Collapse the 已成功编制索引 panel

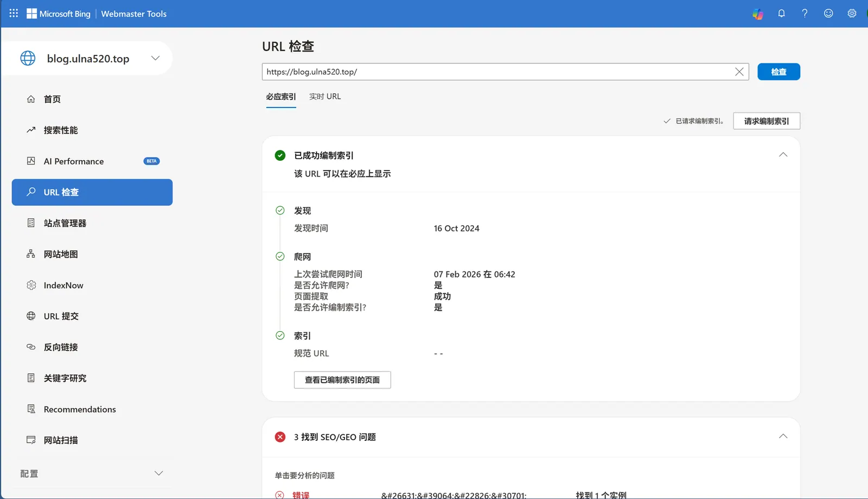[783, 155]
